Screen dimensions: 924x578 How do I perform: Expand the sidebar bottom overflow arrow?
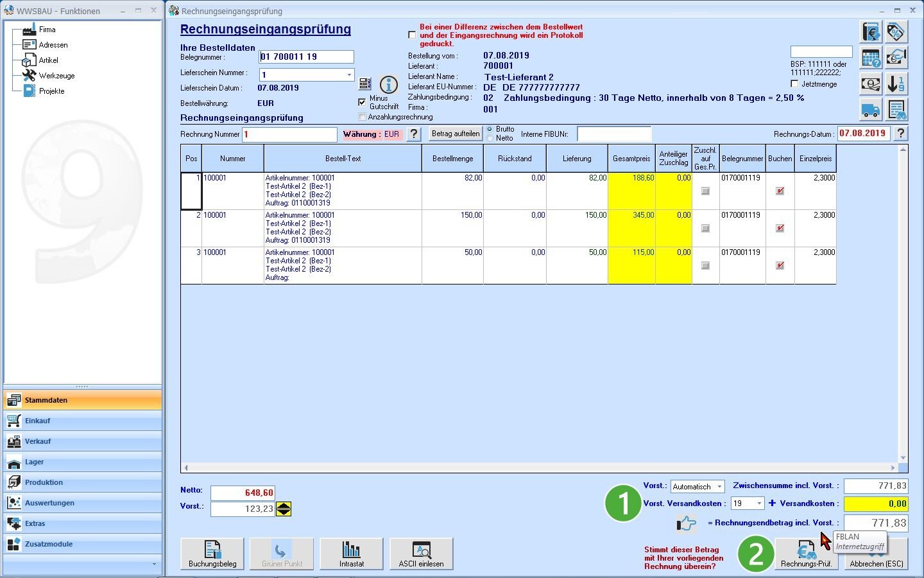coord(154,564)
